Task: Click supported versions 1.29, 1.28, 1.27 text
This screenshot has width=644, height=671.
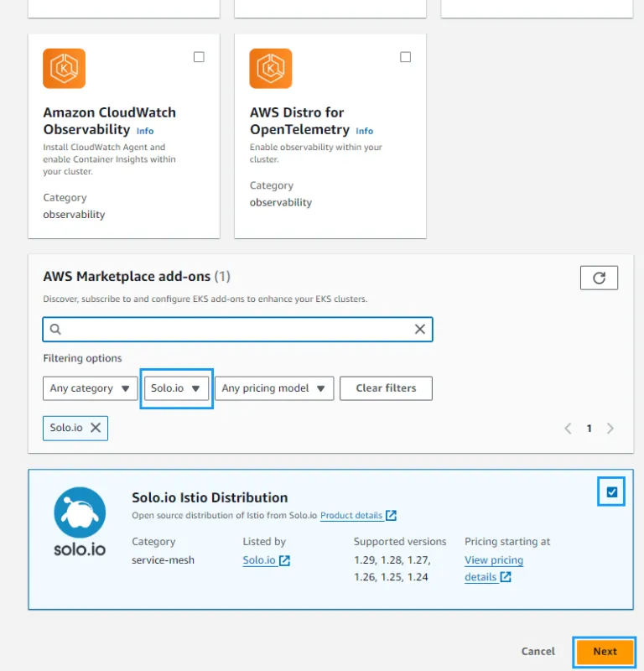Action: [x=392, y=560]
